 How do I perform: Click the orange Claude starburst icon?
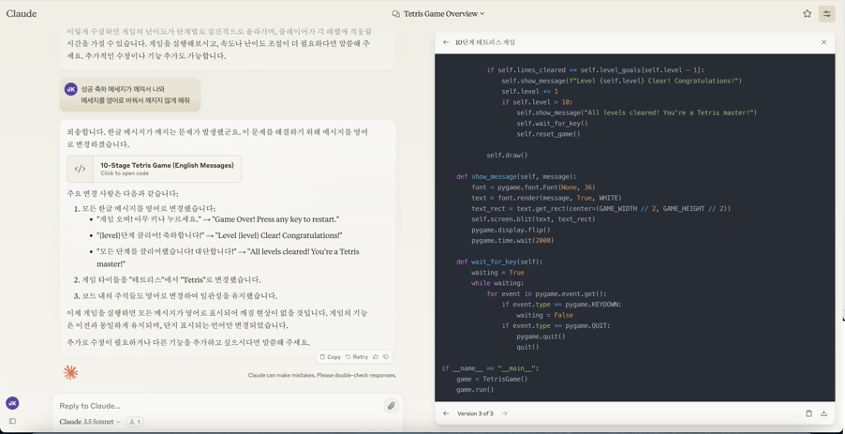[70, 372]
